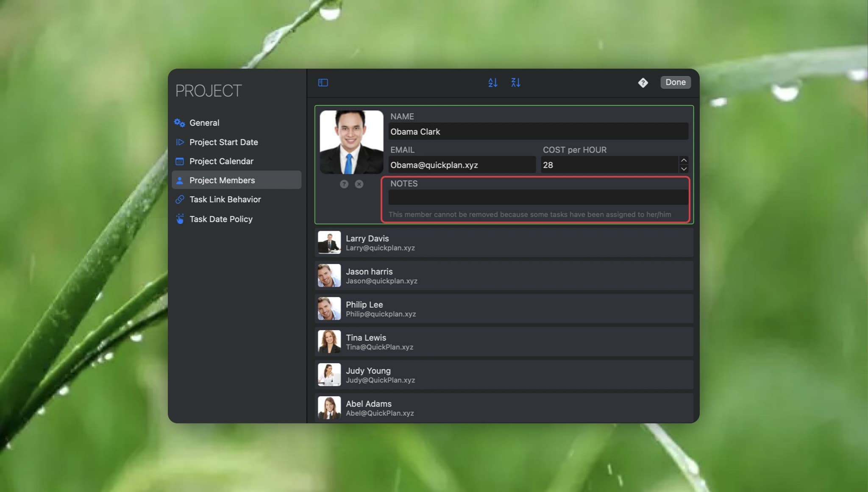Sort members Z to A descending
The image size is (868, 492).
tap(515, 83)
